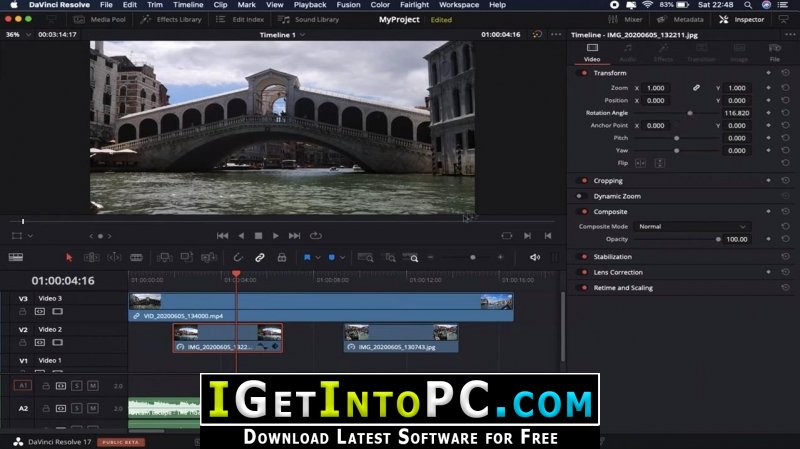Expand the Stabilization section
Image resolution: width=800 pixels, height=449 pixels.
click(612, 257)
